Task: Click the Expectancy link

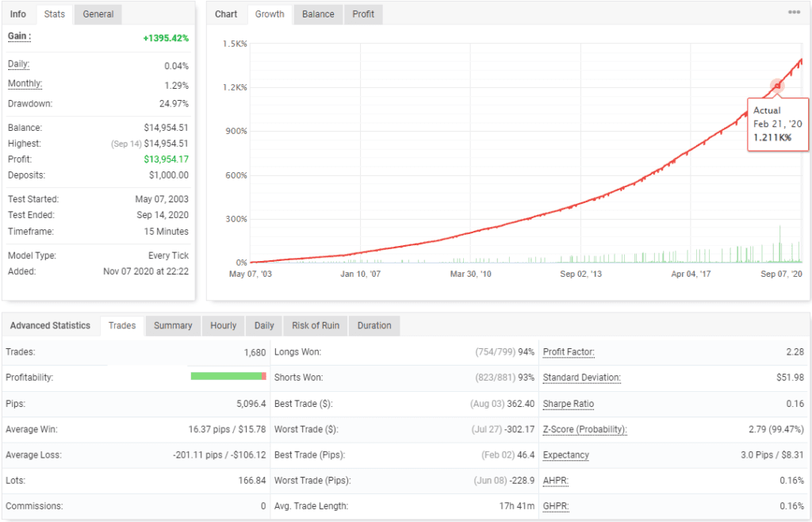Action: pos(565,455)
